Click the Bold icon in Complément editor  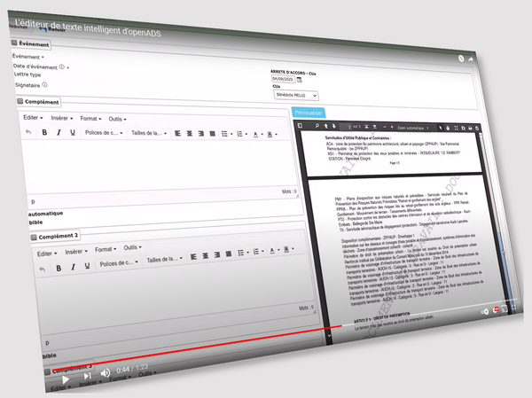(46, 132)
